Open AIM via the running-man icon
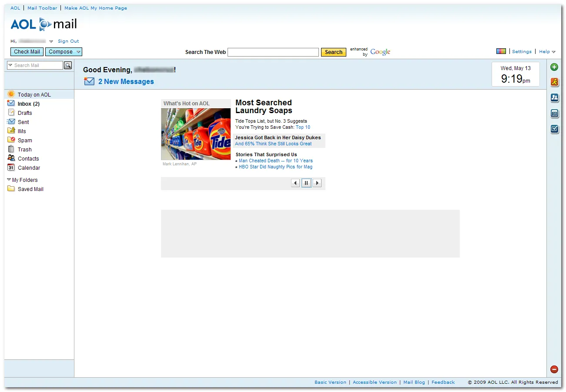Screen dimensions: 566x392 pos(554,81)
